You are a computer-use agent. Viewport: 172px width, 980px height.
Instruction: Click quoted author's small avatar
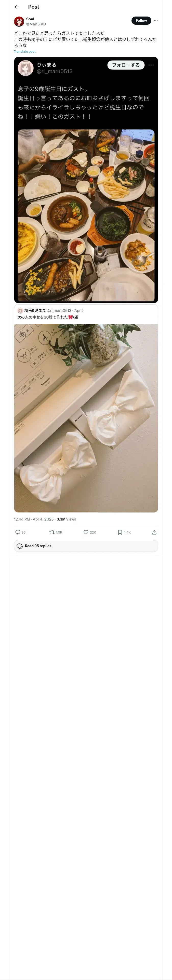[x=21, y=310]
